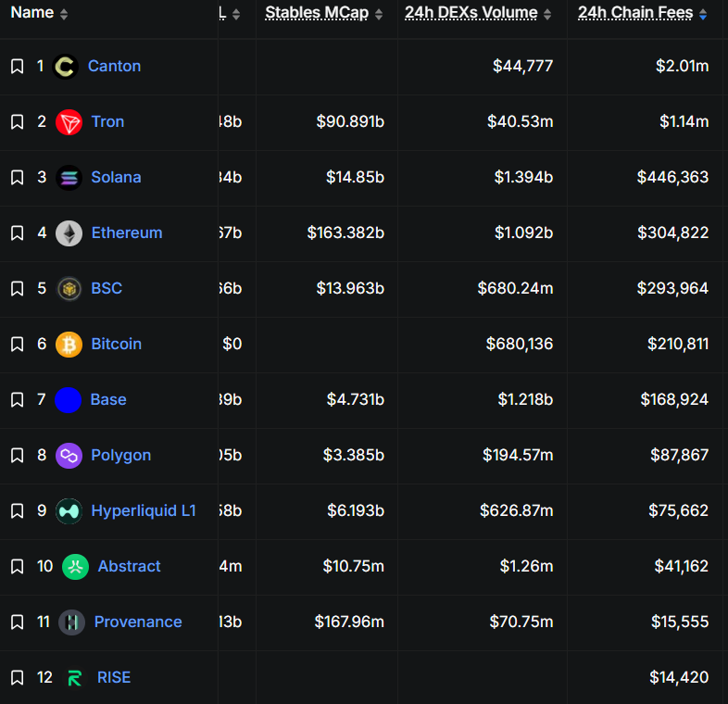Viewport: 728px width, 704px height.
Task: Select Ethereum stables value $163.382b
Action: click(345, 233)
